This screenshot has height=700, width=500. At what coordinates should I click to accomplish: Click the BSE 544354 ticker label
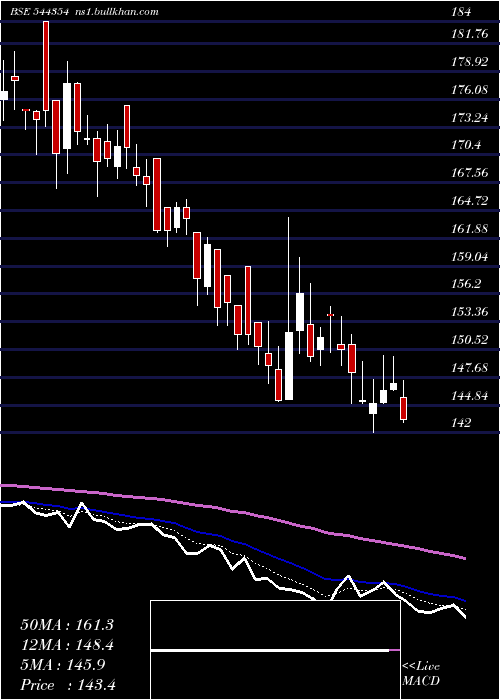tap(39, 12)
